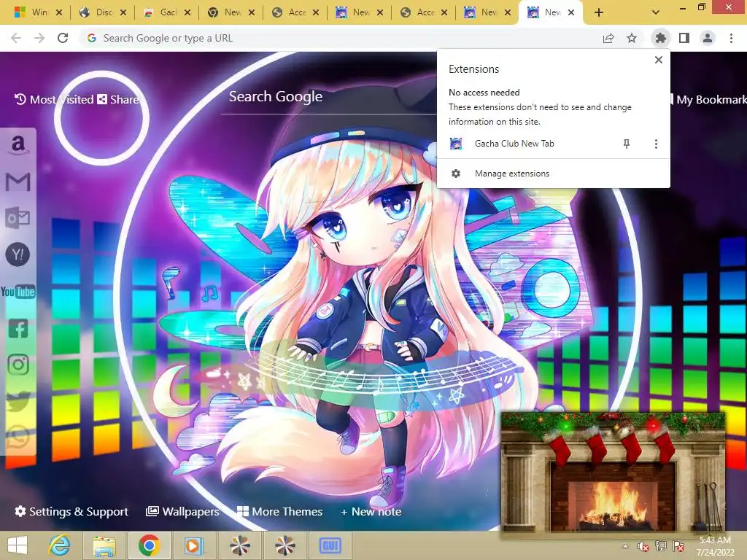Open the Facebook shortcut in the sidebar
The height and width of the screenshot is (560, 747).
tap(18, 328)
